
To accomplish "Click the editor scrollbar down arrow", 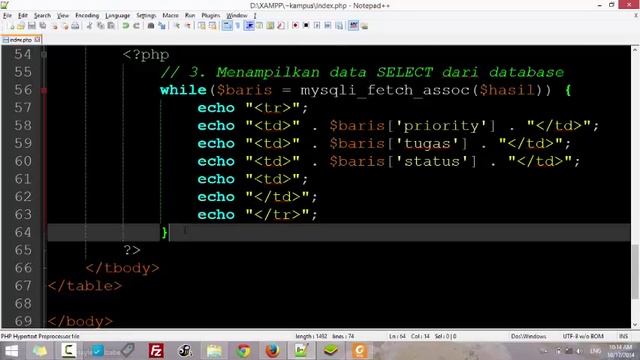I will click(635, 324).
